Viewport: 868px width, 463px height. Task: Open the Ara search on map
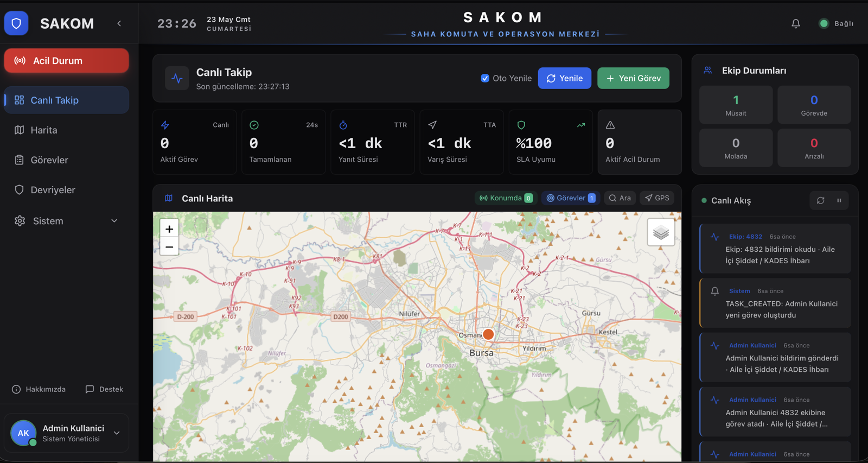coord(620,198)
